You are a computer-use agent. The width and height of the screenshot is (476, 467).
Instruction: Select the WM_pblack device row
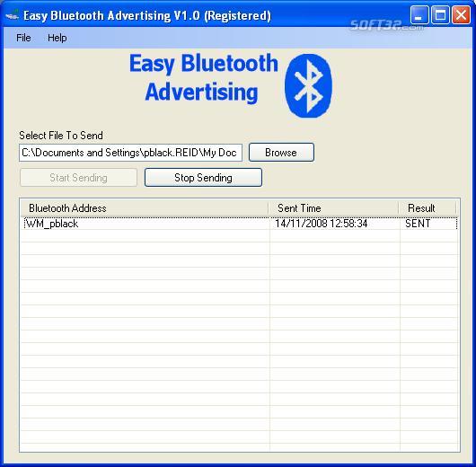click(x=240, y=224)
